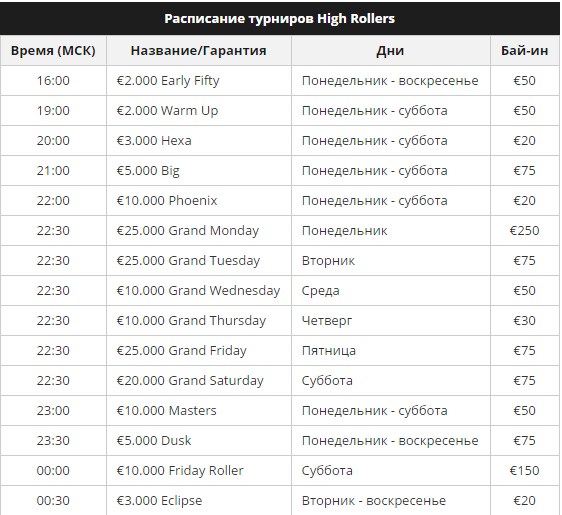
Task: Click the 'Расписание турниров High Rollers' title
Action: (279, 19)
